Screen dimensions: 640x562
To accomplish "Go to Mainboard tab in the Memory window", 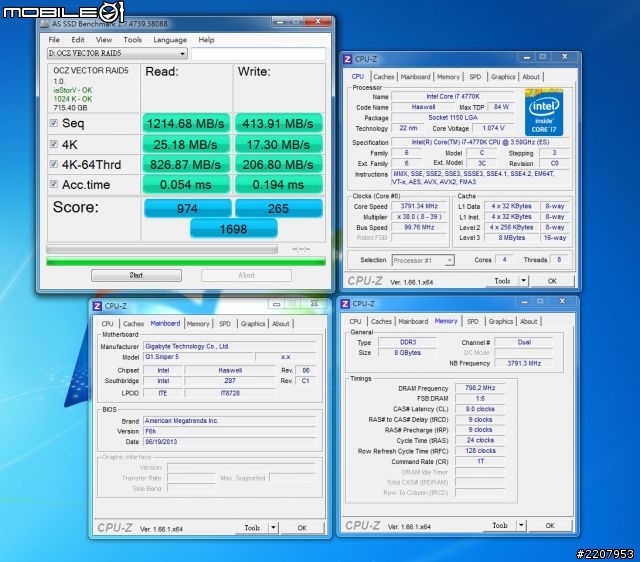I will 413,322.
